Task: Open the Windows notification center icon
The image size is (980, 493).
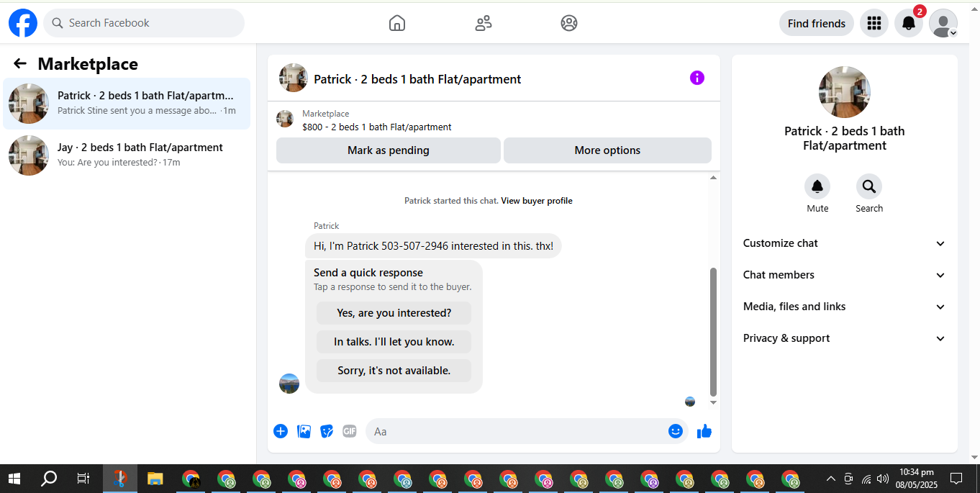Action: click(x=956, y=479)
